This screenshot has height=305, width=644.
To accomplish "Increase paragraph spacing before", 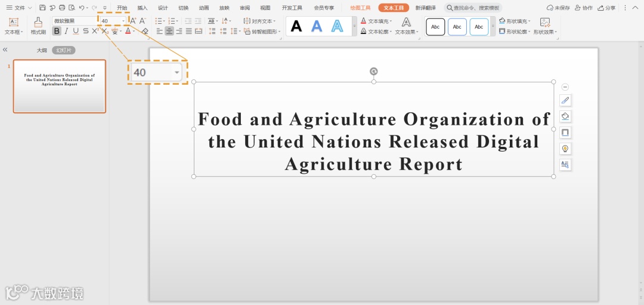I will coord(212,31).
